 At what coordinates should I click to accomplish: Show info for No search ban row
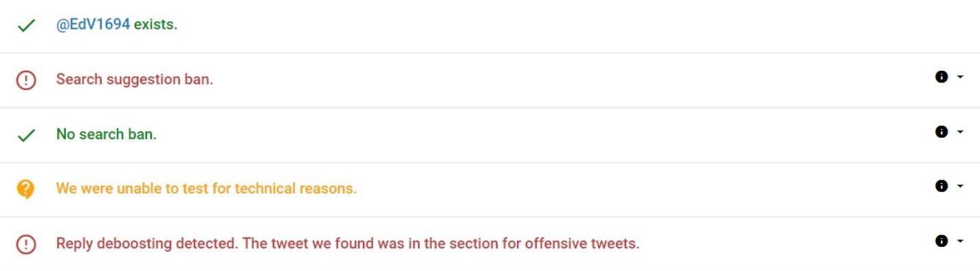(942, 132)
